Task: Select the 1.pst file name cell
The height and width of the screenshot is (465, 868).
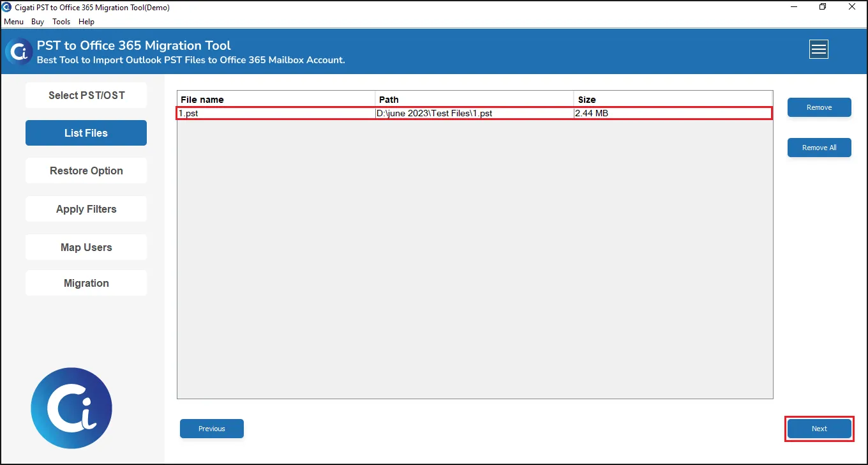Action: pyautogui.click(x=276, y=113)
